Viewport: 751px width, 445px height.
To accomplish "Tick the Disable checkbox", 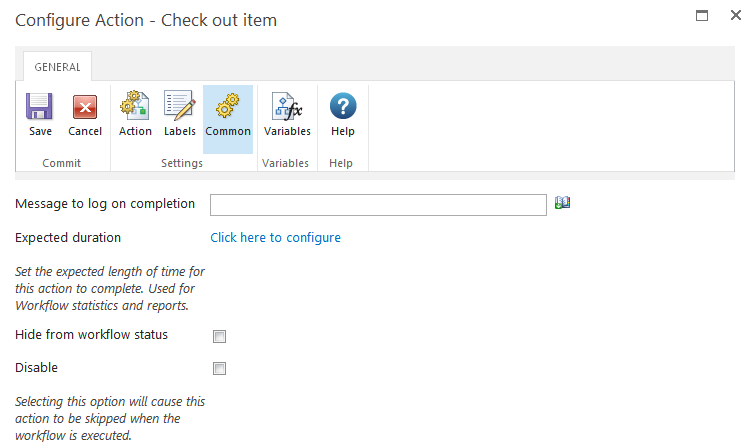I will click(x=220, y=368).
